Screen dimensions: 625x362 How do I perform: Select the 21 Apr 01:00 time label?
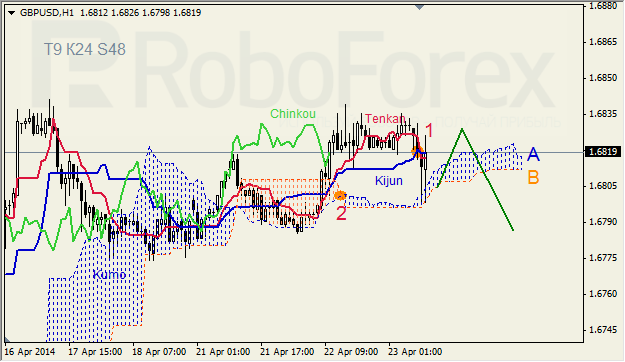pyautogui.click(x=223, y=352)
